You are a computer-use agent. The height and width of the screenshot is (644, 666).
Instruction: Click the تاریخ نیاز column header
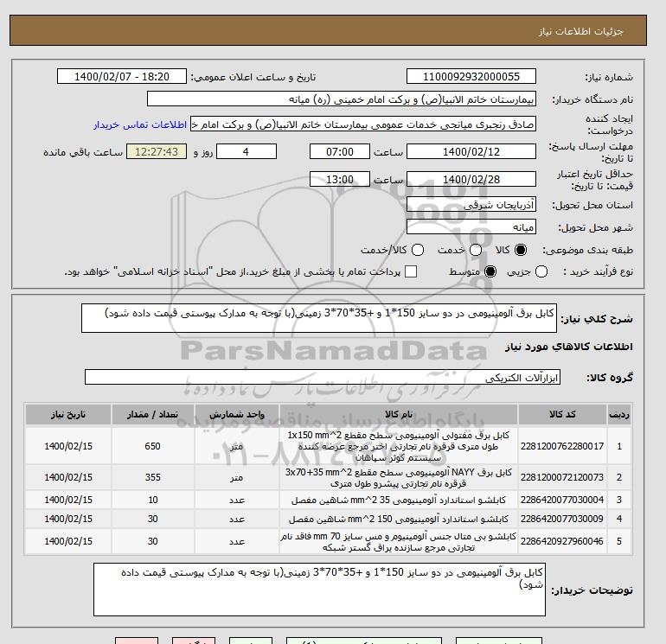pos(68,414)
